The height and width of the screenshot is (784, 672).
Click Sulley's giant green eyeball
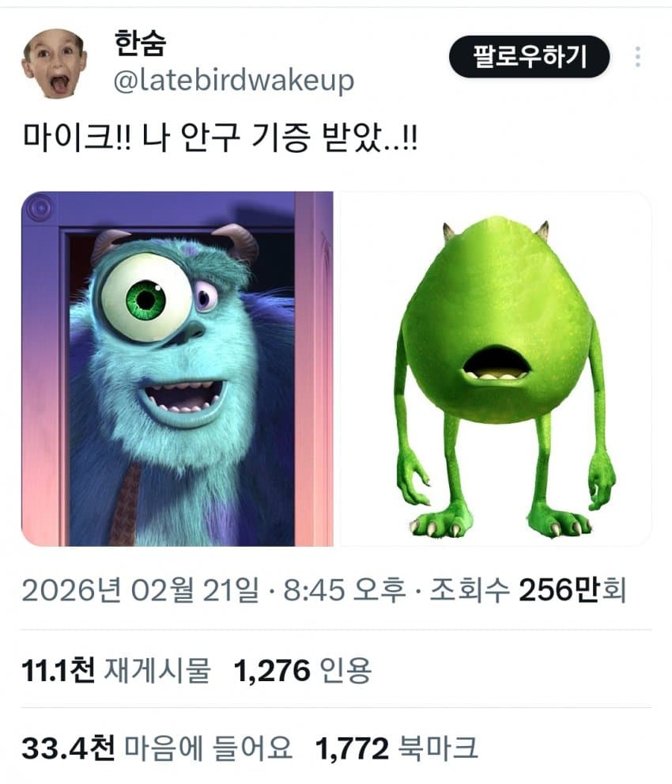click(146, 298)
